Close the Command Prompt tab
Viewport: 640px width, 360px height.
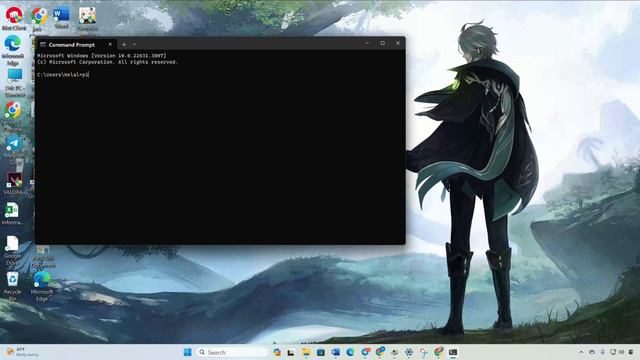[110, 44]
